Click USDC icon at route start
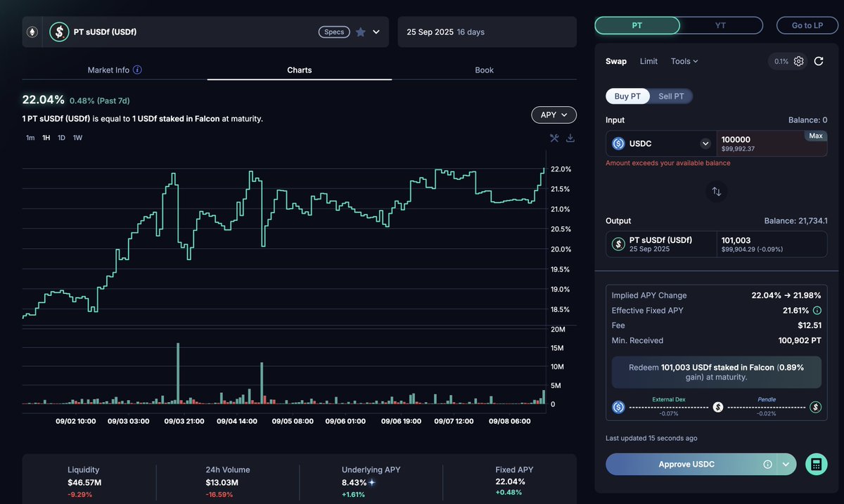This screenshot has width=844, height=504. click(x=618, y=407)
